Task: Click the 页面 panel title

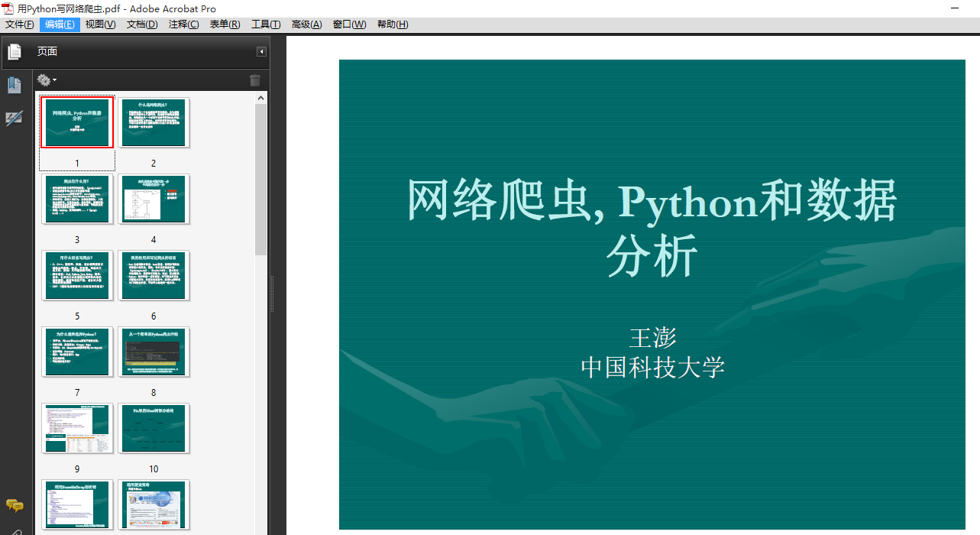Action: [x=47, y=52]
